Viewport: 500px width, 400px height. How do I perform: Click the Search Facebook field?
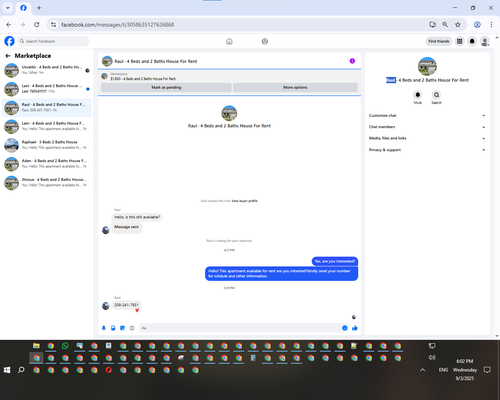tap(53, 41)
